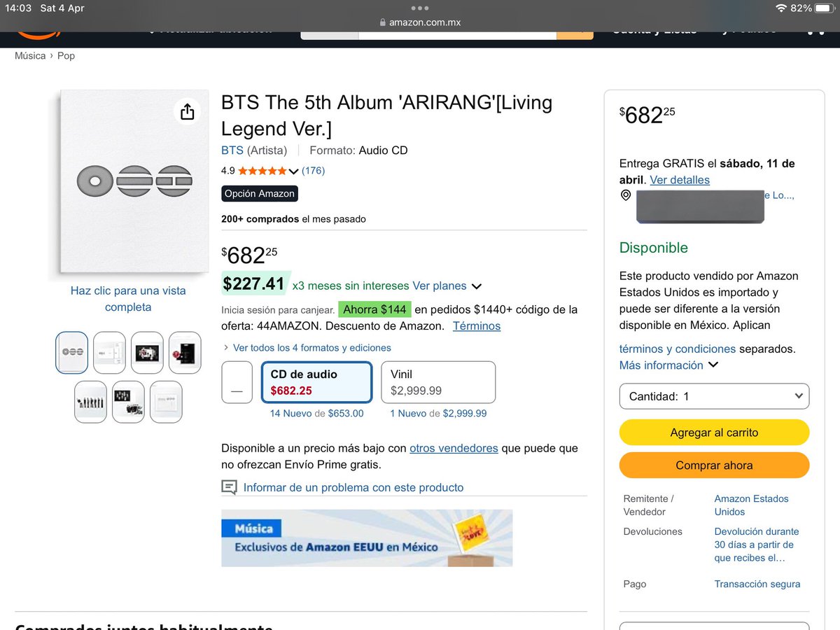Select the last thumbnail in bottom row

pos(166,402)
